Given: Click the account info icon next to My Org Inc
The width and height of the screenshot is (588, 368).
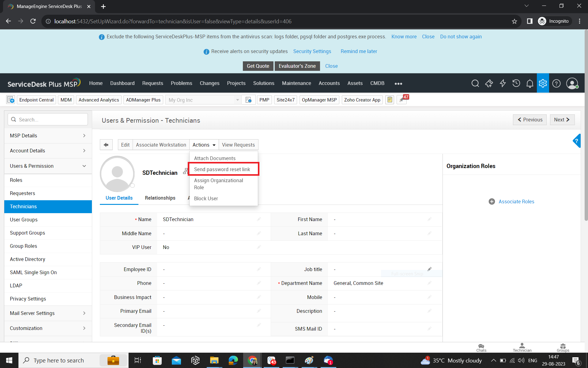Looking at the screenshot, I should pos(248,100).
